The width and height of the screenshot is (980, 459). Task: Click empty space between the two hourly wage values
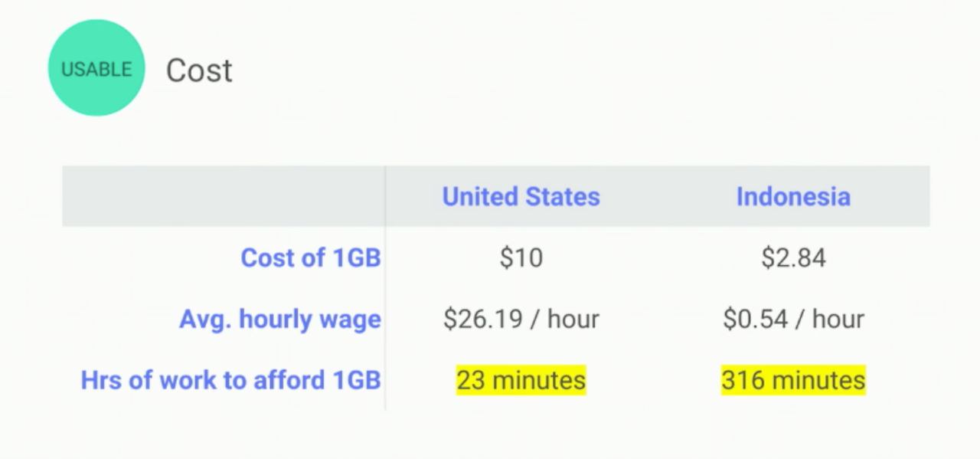(661, 319)
